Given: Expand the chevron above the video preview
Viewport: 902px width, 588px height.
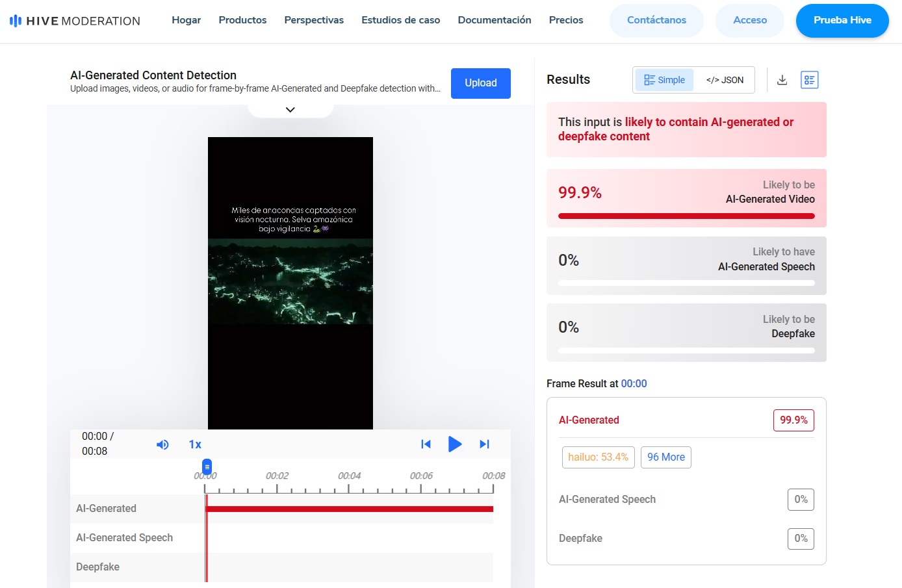Looking at the screenshot, I should click(290, 110).
